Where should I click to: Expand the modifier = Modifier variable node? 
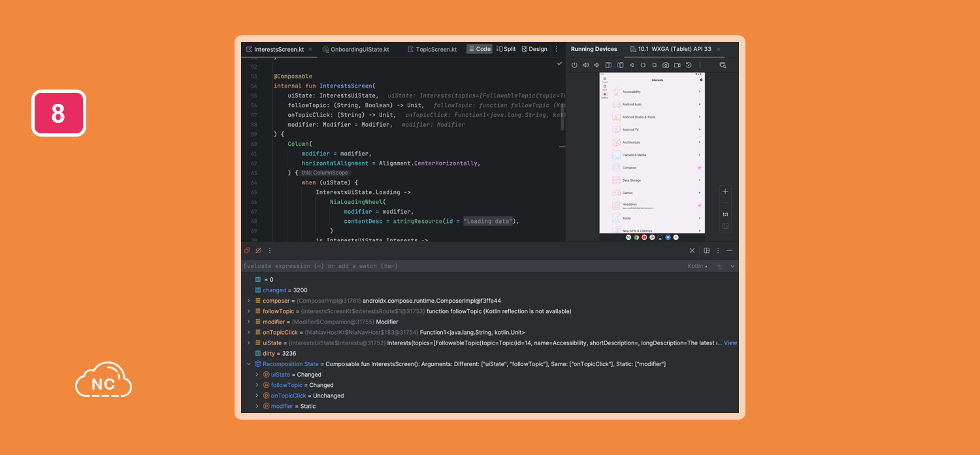coord(248,322)
